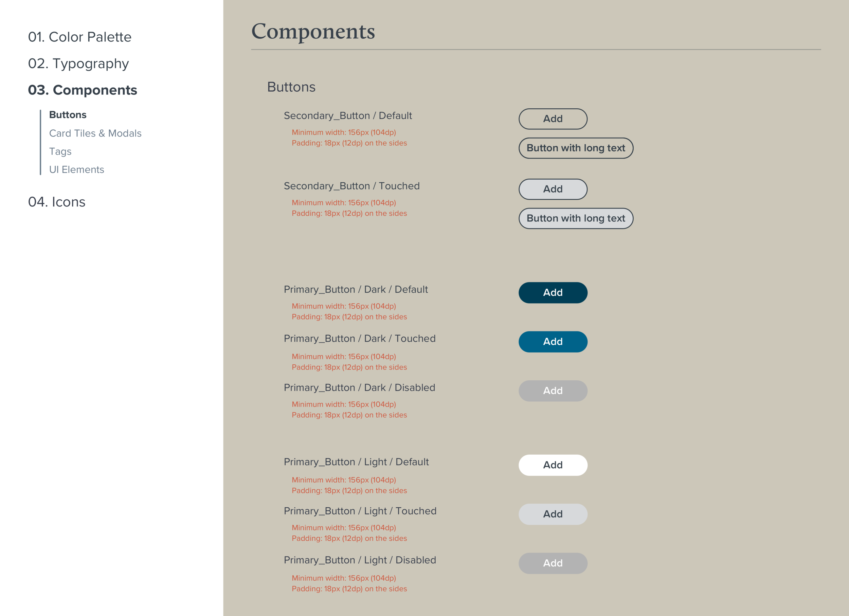Viewport: 849px width, 616px height.
Task: Open the 04. Icons section
Action: point(56,202)
